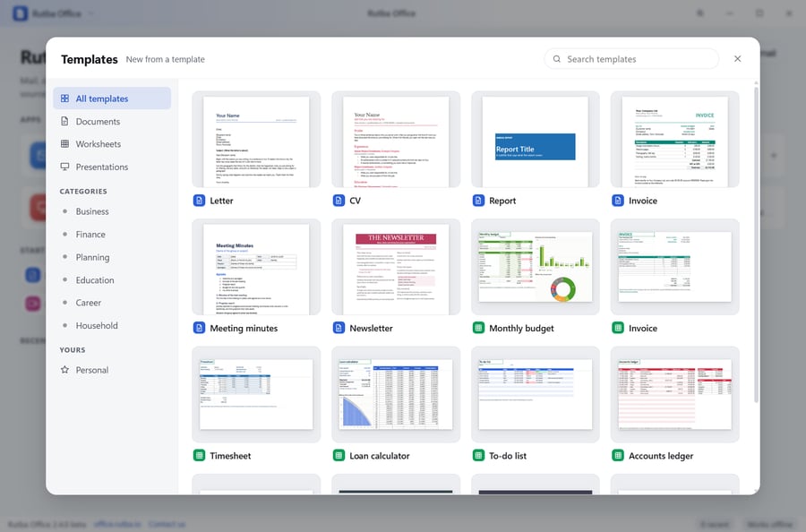Image resolution: width=806 pixels, height=532 pixels.
Task: Click document icon beside Newsletter
Action: [339, 328]
